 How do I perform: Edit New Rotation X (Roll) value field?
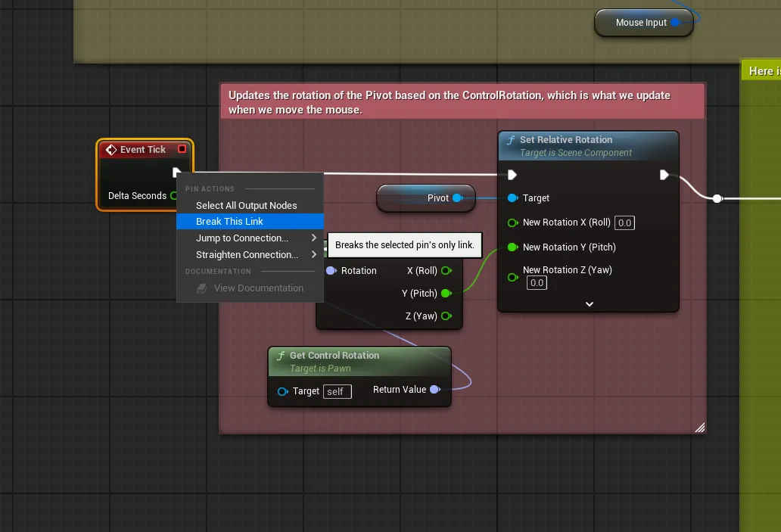[624, 222]
